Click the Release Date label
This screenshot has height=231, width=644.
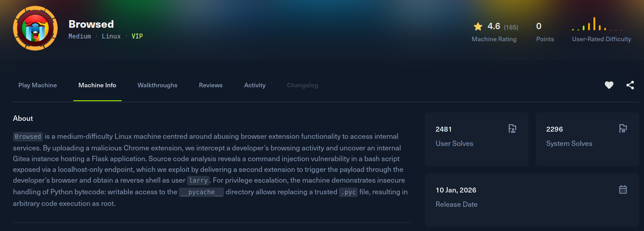tap(457, 205)
